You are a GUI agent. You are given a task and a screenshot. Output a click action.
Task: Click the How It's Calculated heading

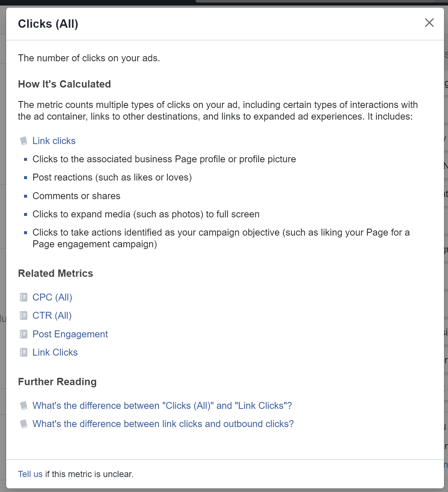click(64, 84)
